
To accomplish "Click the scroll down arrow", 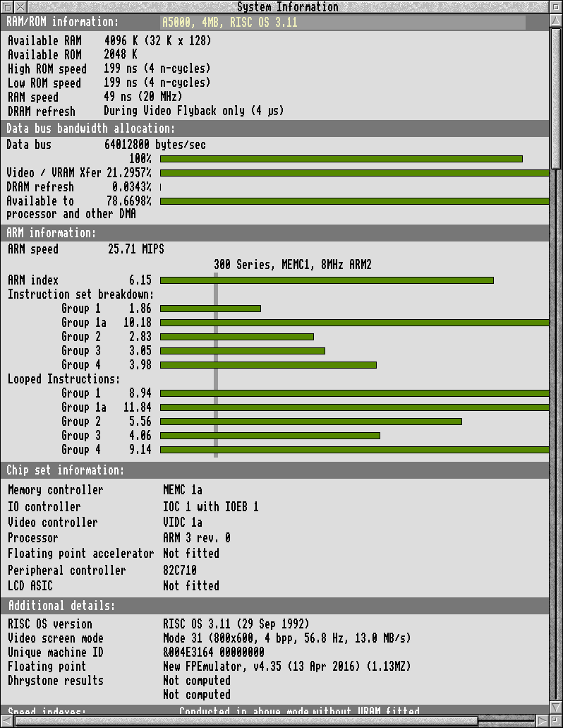I will (x=555, y=707).
